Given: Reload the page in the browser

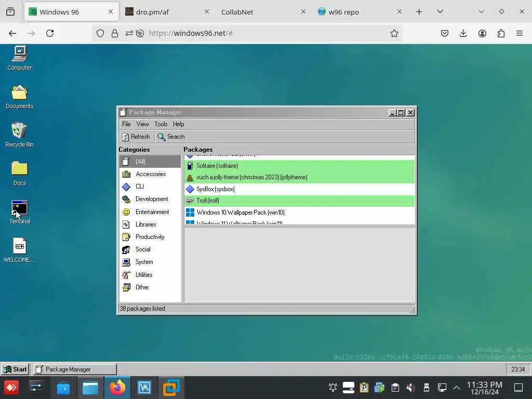Looking at the screenshot, I should click(50, 33).
